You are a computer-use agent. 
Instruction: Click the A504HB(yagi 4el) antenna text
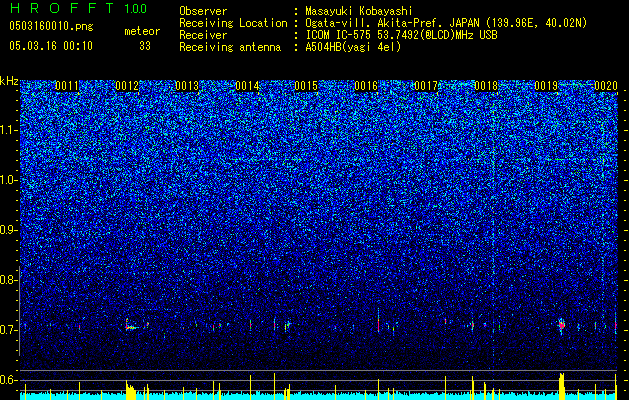click(353, 47)
